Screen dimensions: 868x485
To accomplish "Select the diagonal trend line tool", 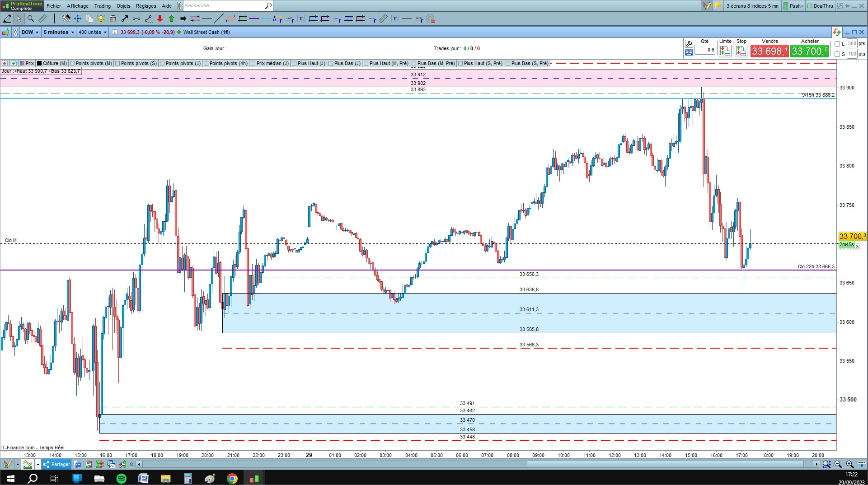I will click(218, 19).
